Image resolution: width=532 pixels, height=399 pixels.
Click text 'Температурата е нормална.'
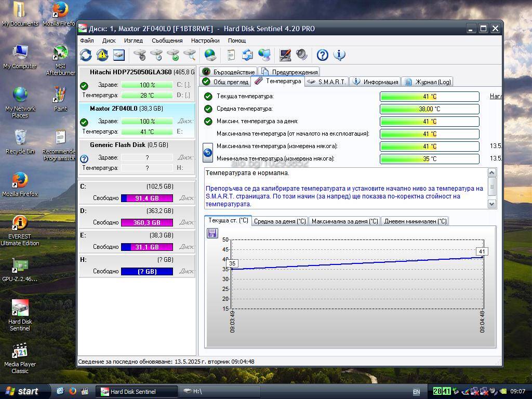pos(247,172)
